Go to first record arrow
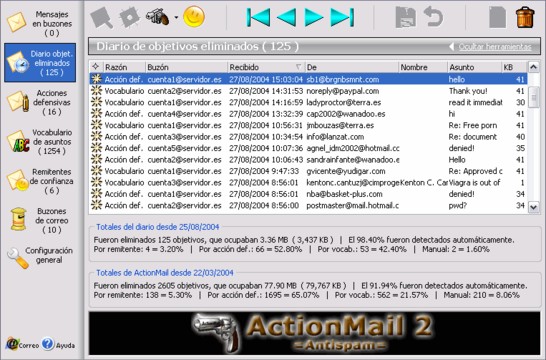546x360 pixels. point(258,17)
